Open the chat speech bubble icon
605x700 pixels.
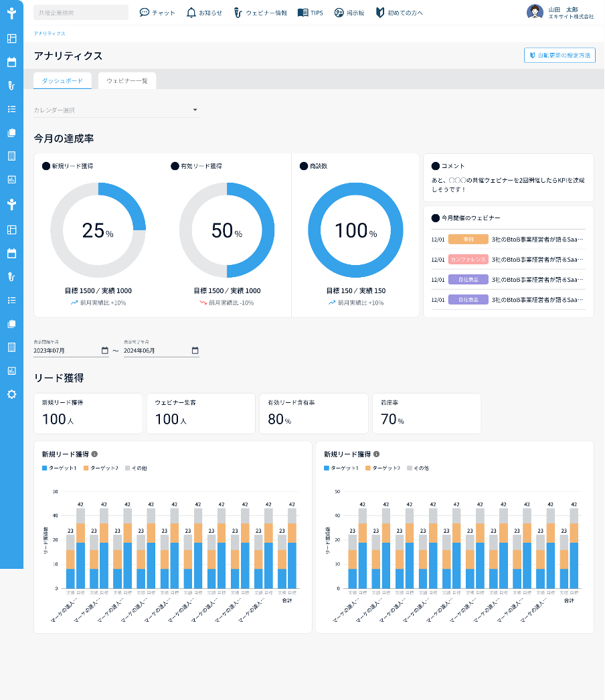144,13
